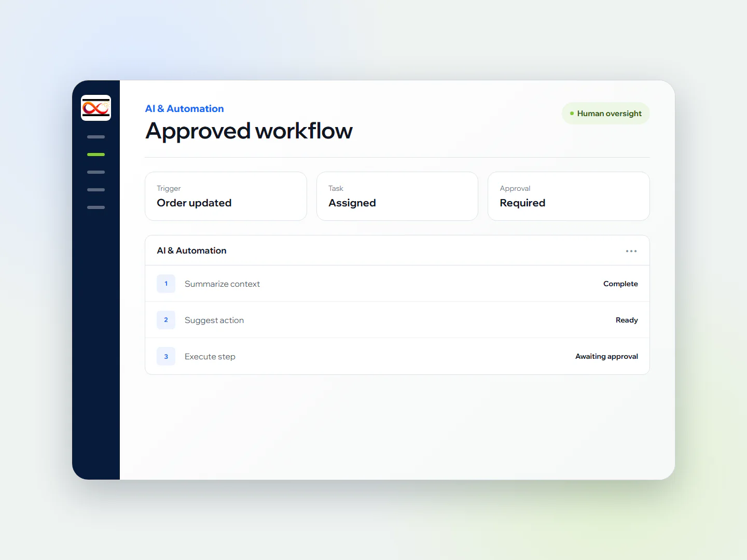
Task: Open the three-dots menu in AI & Automation panel
Action: coord(631,251)
